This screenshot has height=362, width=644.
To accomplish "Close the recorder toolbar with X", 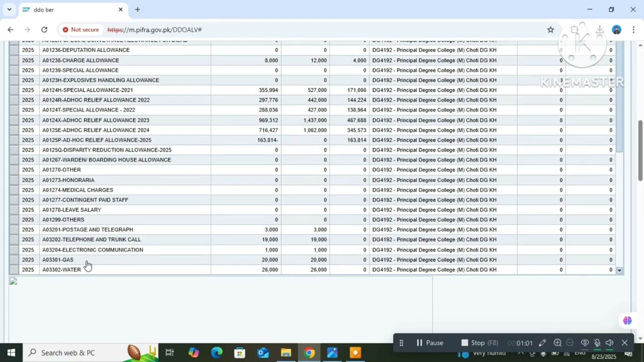I will click(x=624, y=343).
